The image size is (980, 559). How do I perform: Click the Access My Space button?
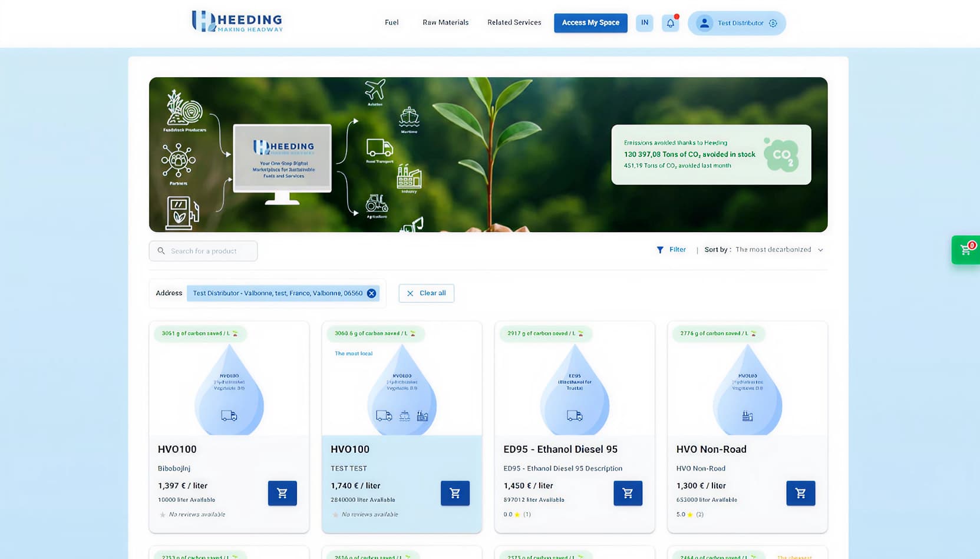coord(590,23)
